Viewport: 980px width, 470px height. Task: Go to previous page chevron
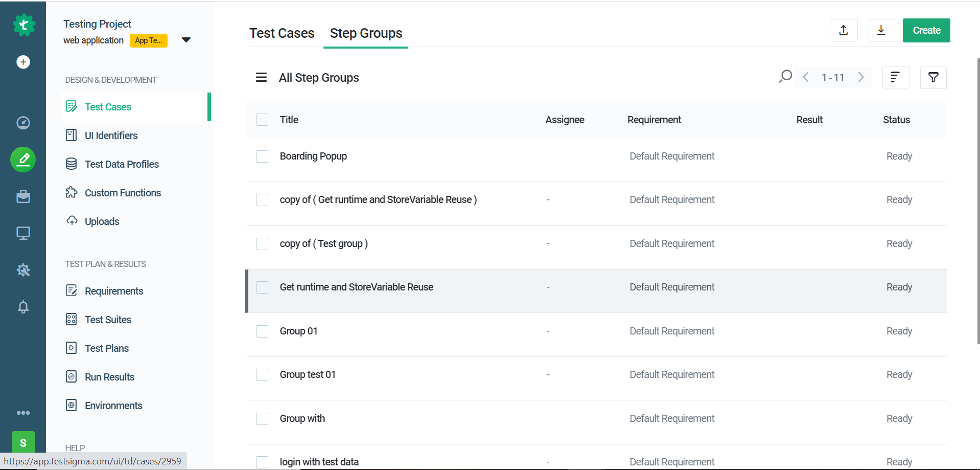806,77
